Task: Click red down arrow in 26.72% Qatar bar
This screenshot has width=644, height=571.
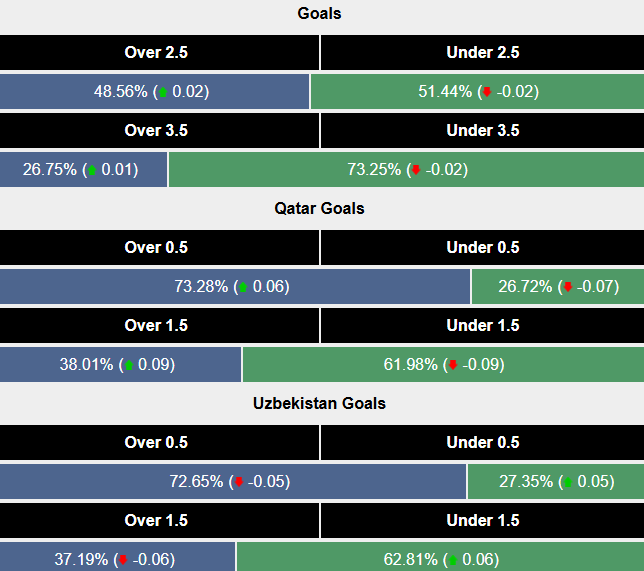Action: [x=567, y=287]
